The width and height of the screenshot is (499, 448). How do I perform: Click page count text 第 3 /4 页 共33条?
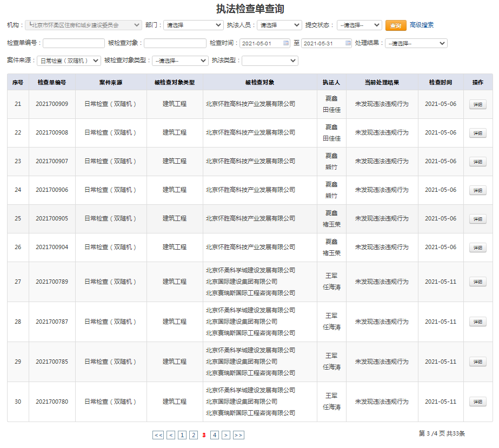(442, 434)
